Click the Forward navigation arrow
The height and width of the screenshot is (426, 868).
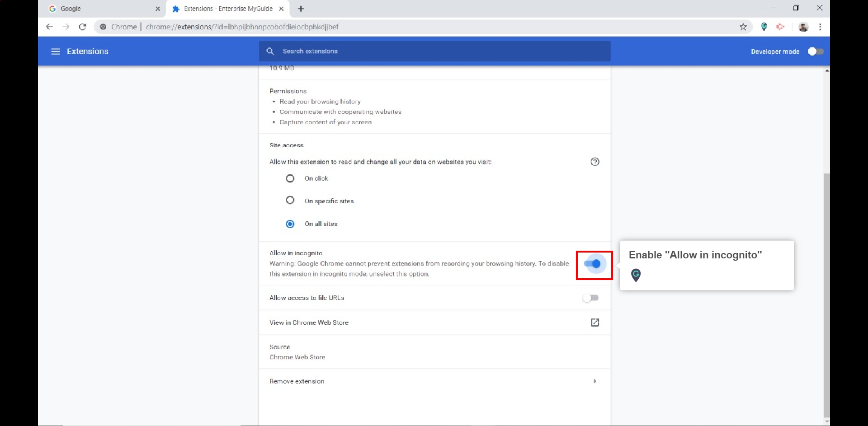(66, 27)
